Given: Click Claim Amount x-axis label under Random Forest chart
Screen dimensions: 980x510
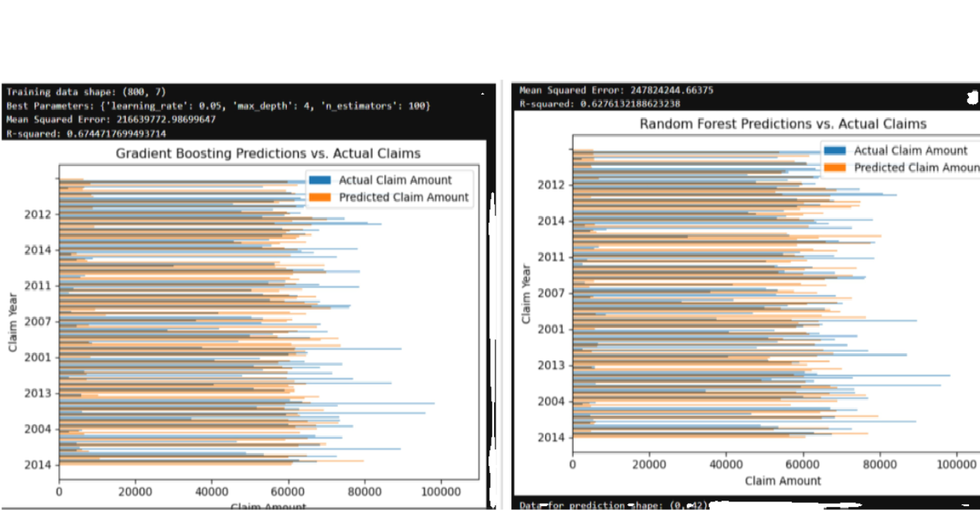Looking at the screenshot, I should [x=783, y=480].
